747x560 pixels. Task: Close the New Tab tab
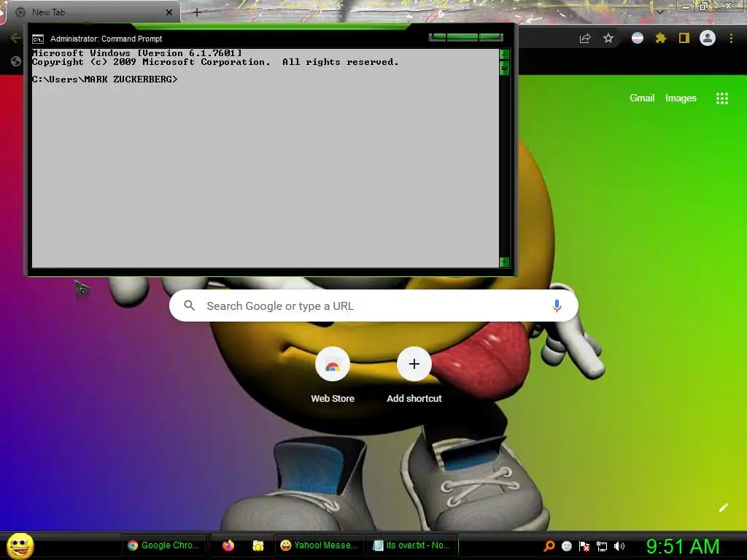tap(169, 12)
